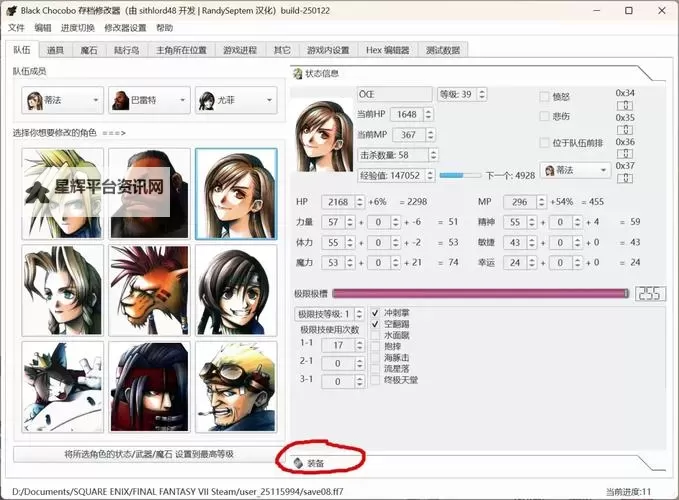Click the 0x35 spinner control
679x500 pixels.
pos(625,129)
